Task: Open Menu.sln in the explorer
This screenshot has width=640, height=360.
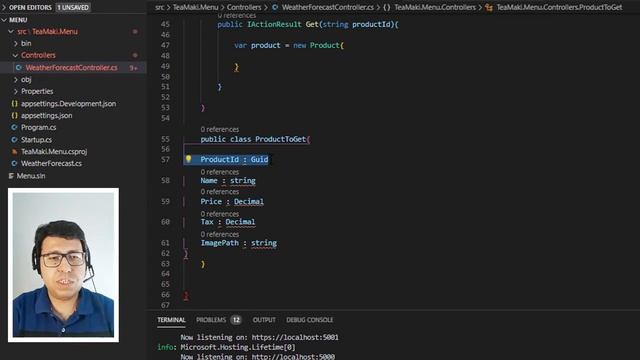Action: 31,176
